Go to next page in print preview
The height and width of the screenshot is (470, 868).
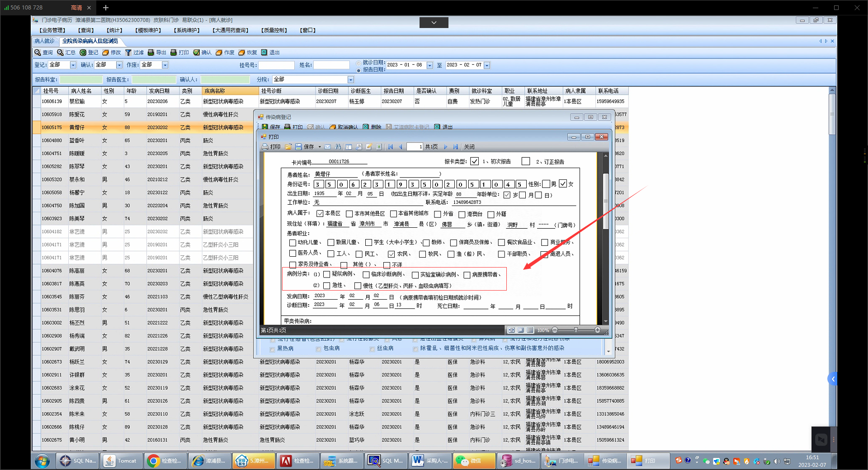[446, 147]
